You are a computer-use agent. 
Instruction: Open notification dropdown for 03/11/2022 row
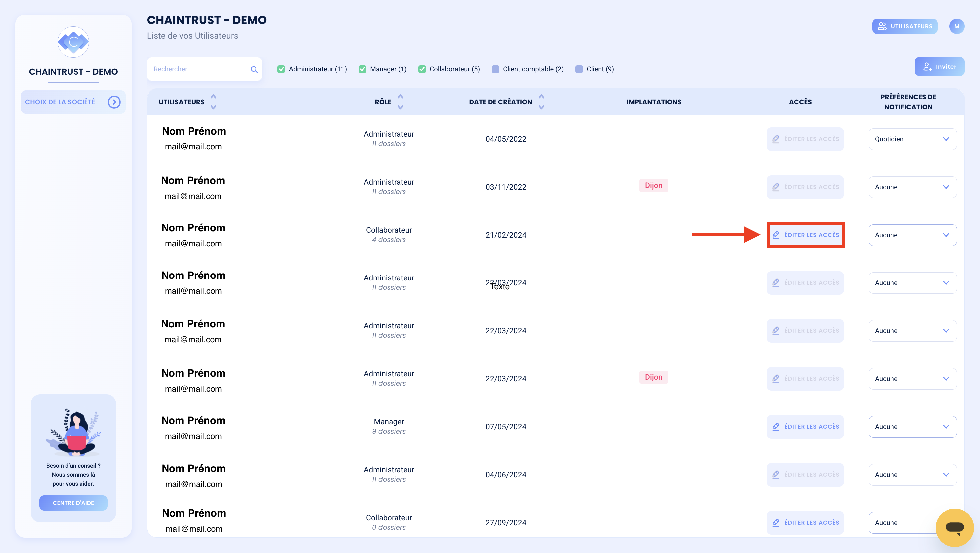[912, 187]
